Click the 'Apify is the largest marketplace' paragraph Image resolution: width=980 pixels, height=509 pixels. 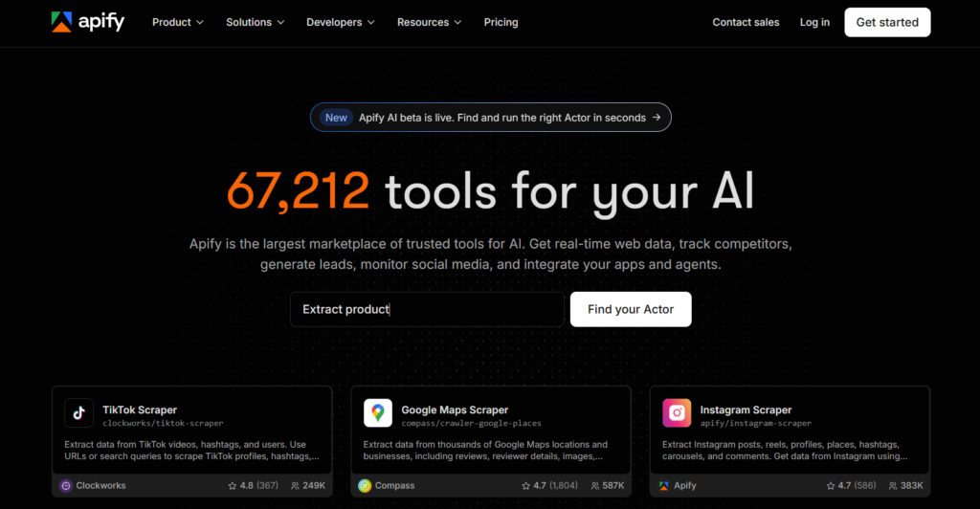(x=491, y=254)
